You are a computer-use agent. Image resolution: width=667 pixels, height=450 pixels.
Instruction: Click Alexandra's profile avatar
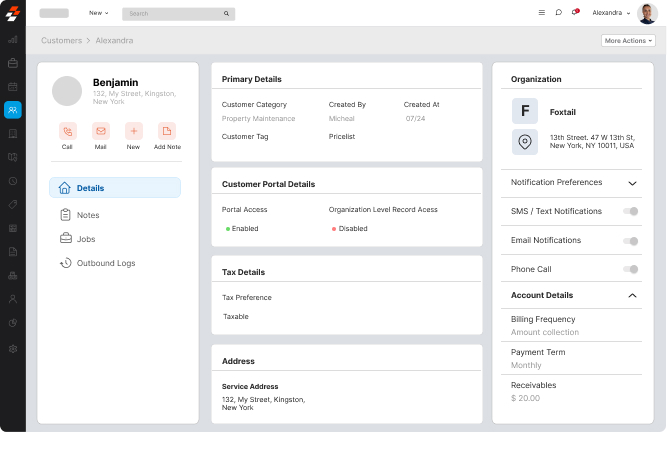(647, 13)
